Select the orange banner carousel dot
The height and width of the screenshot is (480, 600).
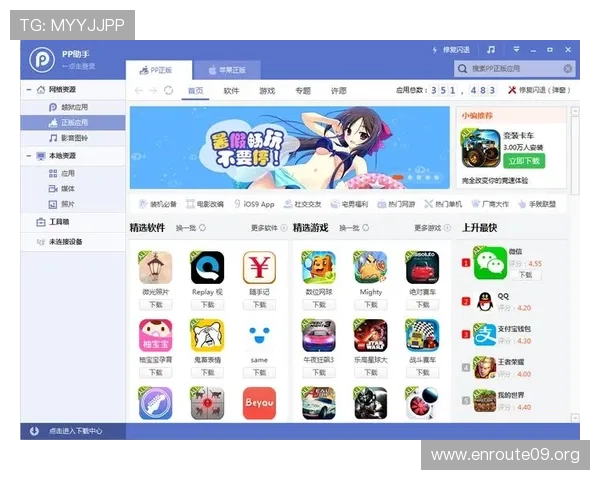pyautogui.click(x=398, y=177)
